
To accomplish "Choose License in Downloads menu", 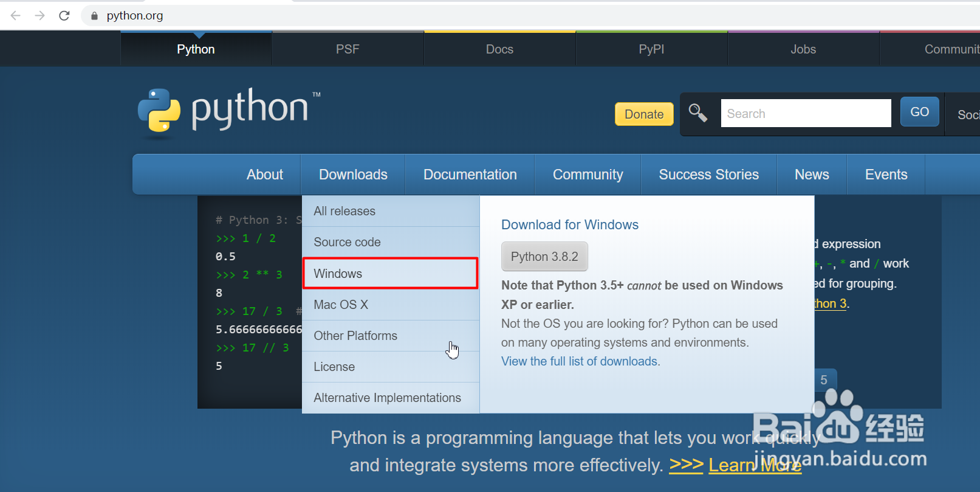I will (x=391, y=367).
